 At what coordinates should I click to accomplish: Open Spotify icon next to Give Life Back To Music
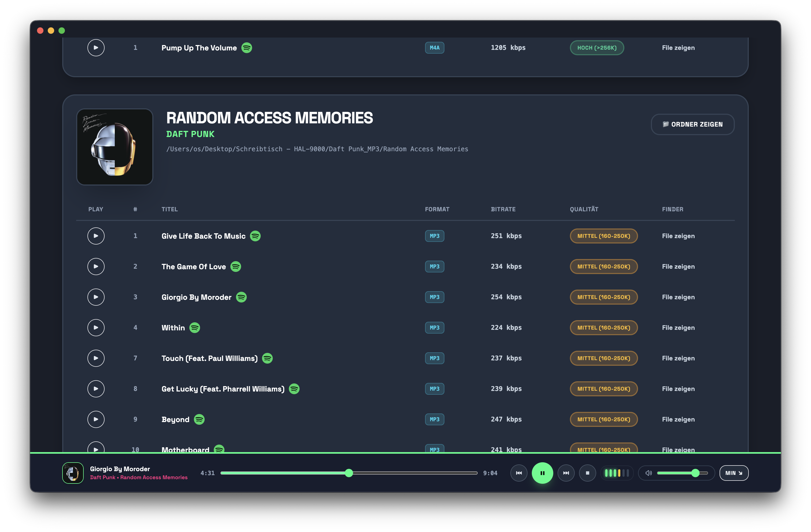[255, 236]
